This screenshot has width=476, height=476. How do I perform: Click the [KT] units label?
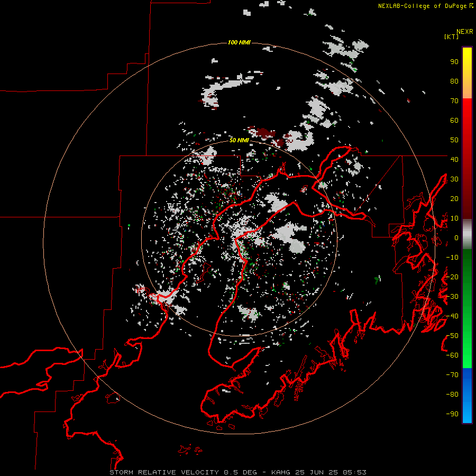coord(451,36)
